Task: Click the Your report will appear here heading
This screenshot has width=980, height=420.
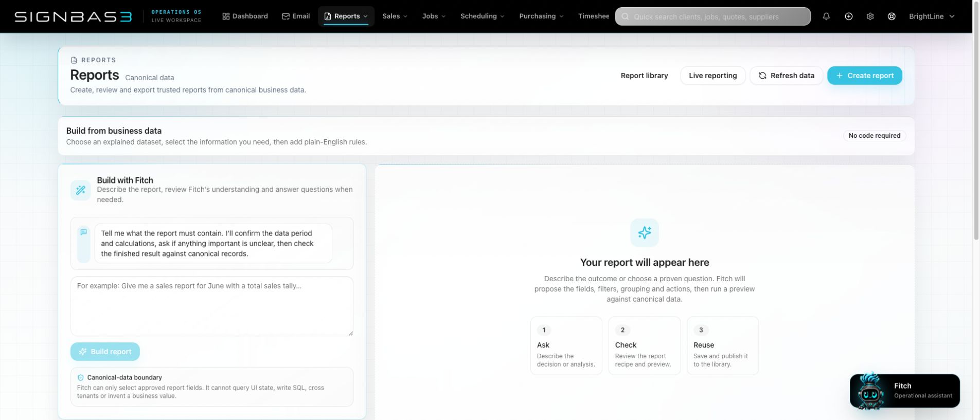Action: click(x=645, y=262)
